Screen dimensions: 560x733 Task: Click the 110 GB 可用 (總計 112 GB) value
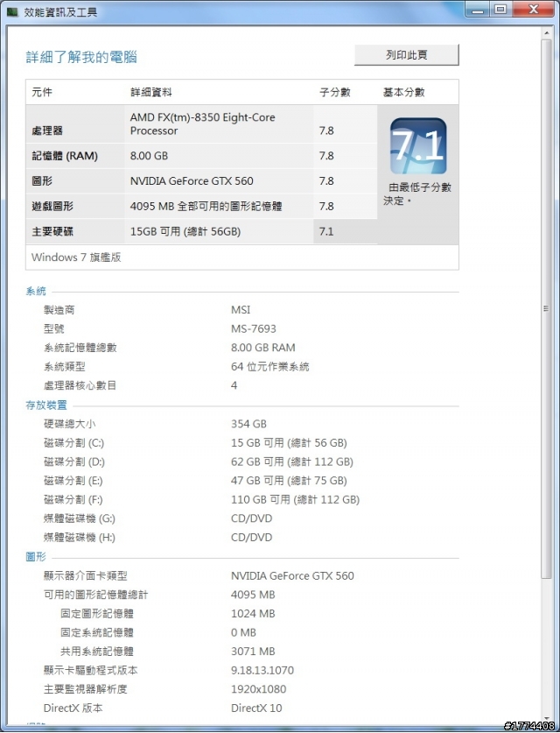(x=295, y=500)
